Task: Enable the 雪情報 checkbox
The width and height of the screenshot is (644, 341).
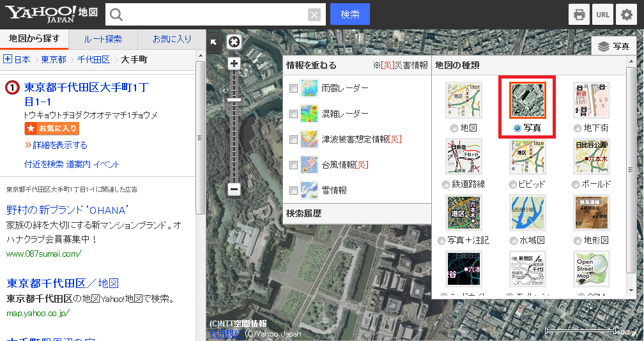Action: click(x=293, y=190)
